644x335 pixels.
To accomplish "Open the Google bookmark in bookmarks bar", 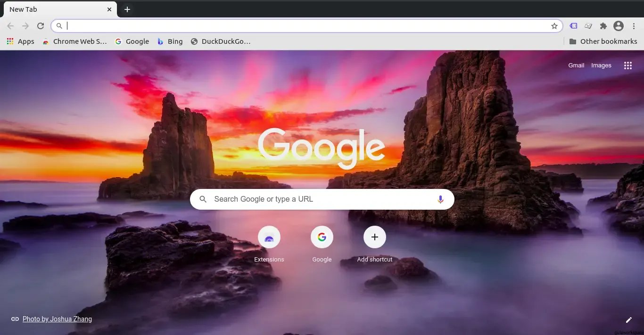I will point(132,41).
